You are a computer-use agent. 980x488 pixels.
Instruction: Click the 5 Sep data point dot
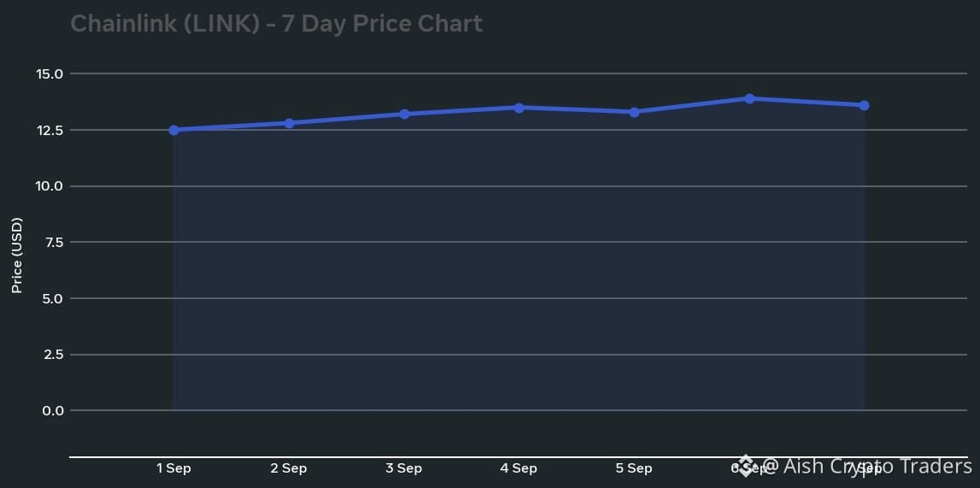click(x=634, y=112)
